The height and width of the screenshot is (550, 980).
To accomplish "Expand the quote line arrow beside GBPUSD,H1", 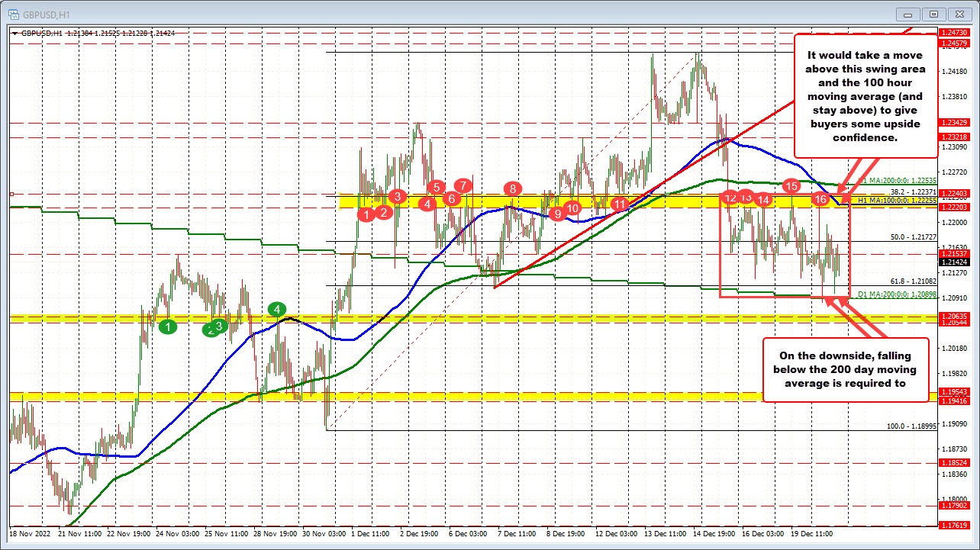I will point(15,34).
